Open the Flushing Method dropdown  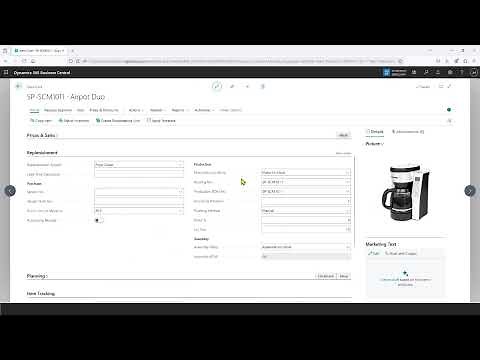point(348,211)
